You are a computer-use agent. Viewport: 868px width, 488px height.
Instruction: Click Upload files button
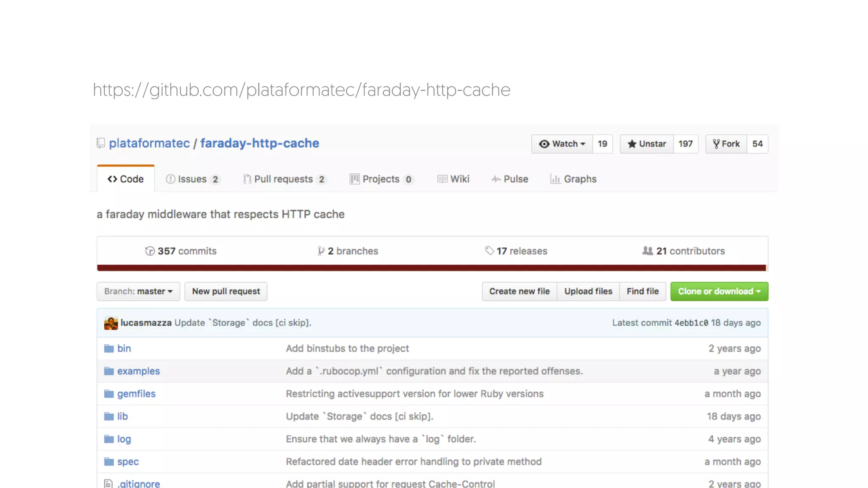click(x=588, y=291)
